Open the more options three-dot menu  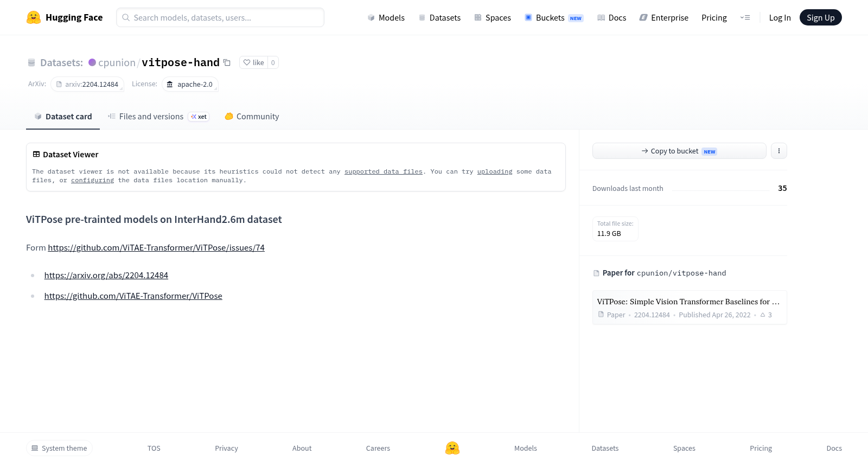(x=778, y=151)
